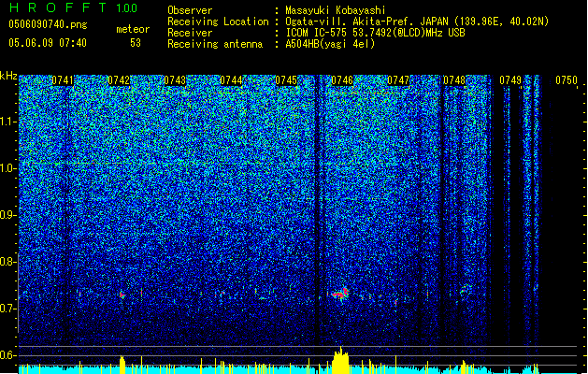Click the 1.1 frequency axis label
The height and width of the screenshot is (374, 588).
pyautogui.click(x=8, y=122)
